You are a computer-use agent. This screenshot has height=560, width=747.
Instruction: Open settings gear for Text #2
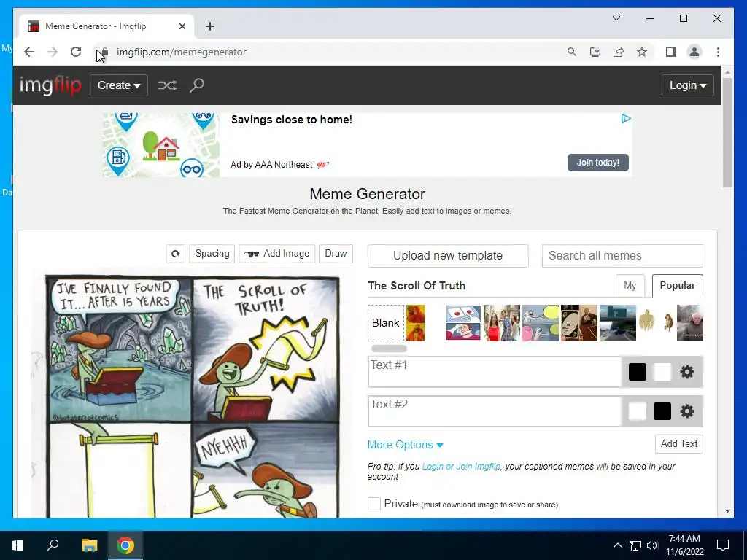687,411
